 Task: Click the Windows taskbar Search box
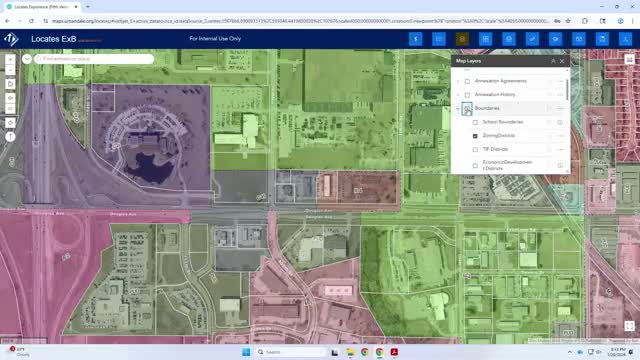291,352
